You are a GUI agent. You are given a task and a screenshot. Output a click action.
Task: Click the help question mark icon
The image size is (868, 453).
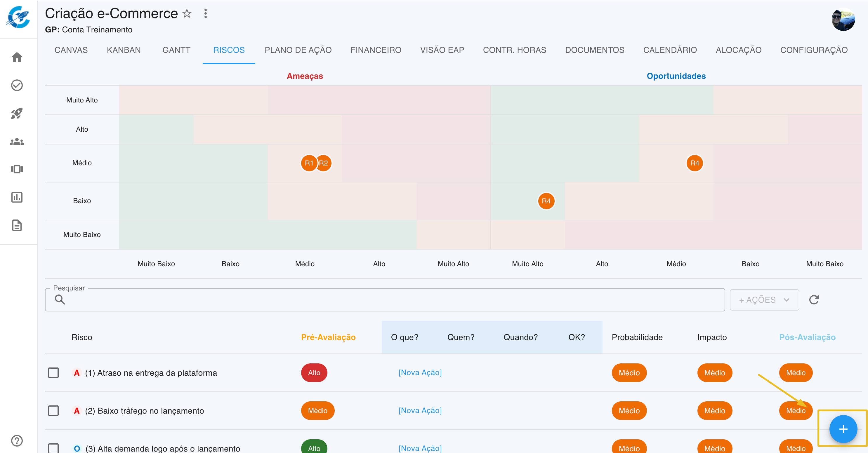click(x=17, y=440)
